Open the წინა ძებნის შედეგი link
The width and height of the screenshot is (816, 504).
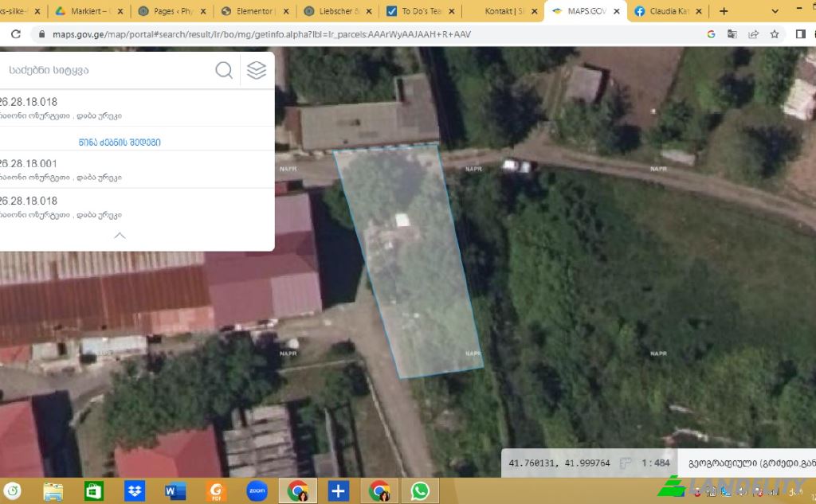point(119,141)
